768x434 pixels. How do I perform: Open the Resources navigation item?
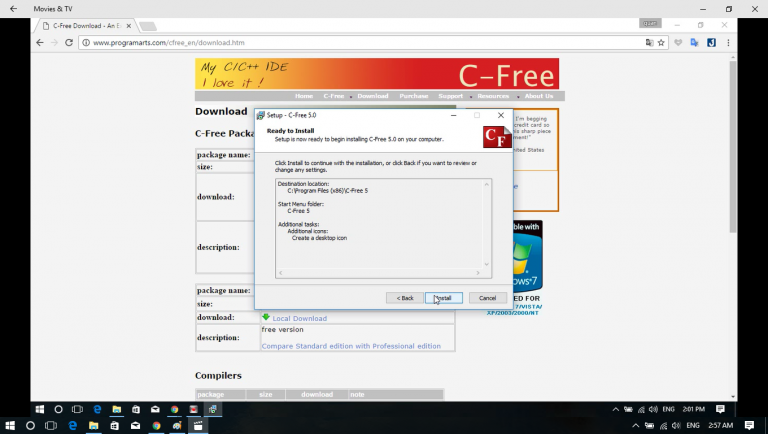[493, 96]
